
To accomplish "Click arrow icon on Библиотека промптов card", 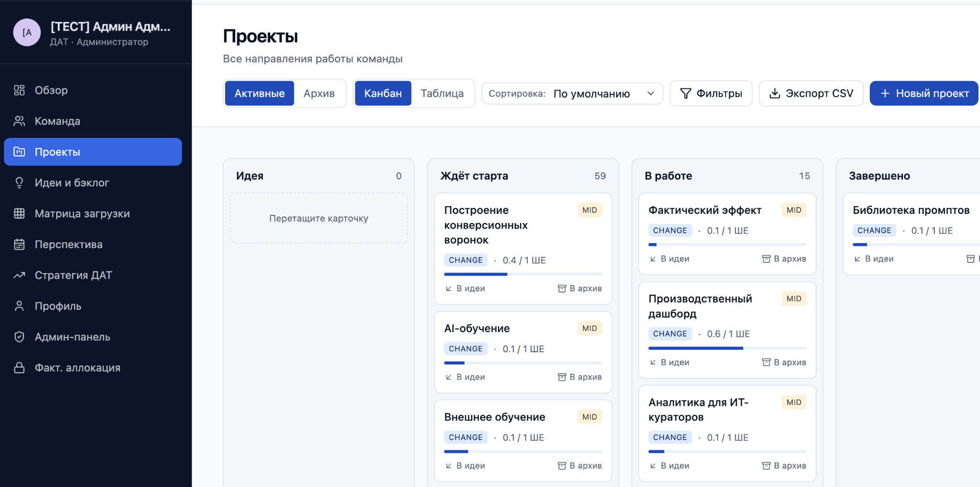I will point(857,259).
